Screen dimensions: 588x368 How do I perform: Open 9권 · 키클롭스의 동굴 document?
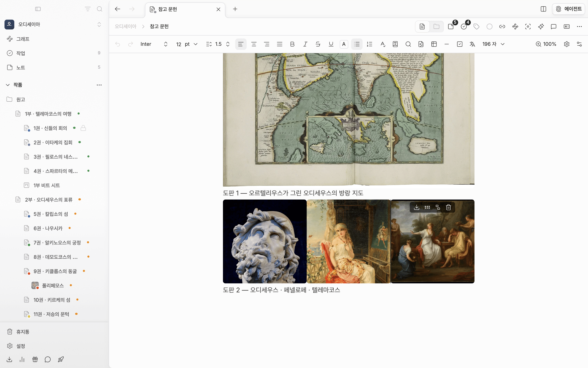tap(55, 271)
